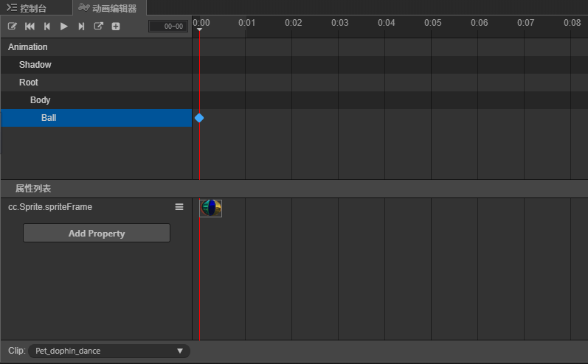The image size is (588, 364).
Task: Click the export/open-external icon in toolbar
Action: [99, 27]
